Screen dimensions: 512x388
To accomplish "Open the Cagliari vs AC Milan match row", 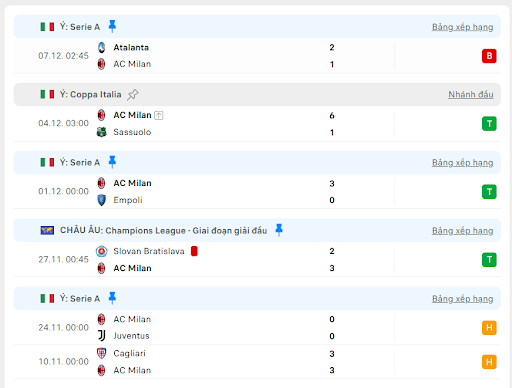I will pos(257,362).
